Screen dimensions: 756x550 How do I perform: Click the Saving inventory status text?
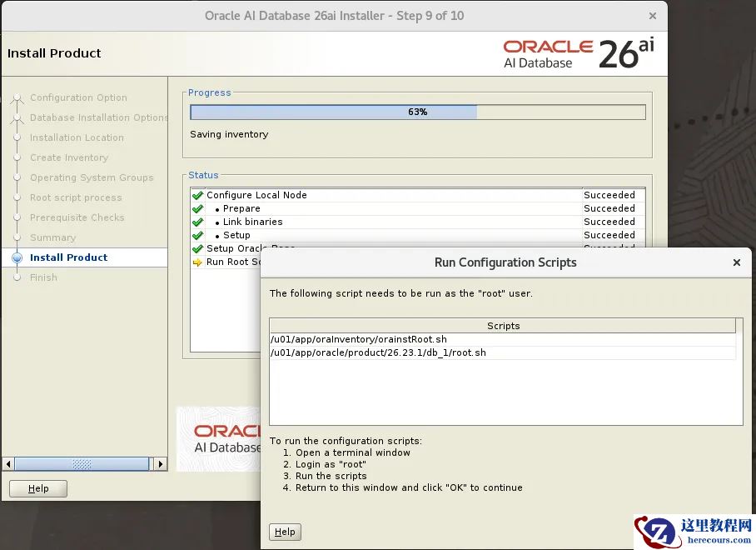click(229, 134)
